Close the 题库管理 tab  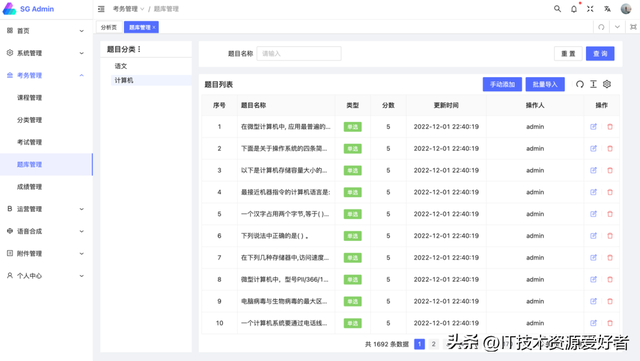pos(154,27)
